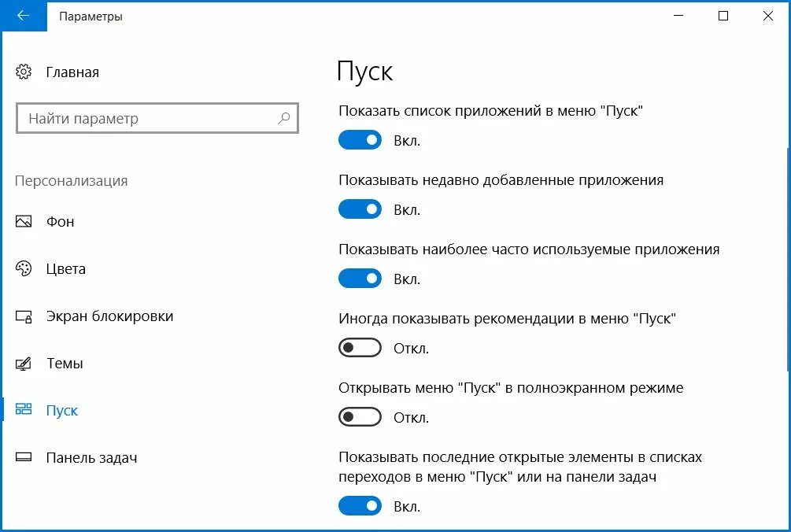This screenshot has width=791, height=532.
Task: Enable full-screen Start menu toggle
Action: coord(360,417)
